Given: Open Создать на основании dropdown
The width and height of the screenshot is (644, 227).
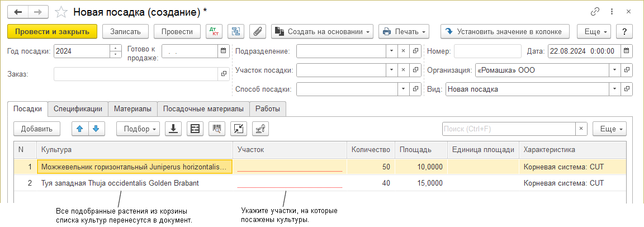Looking at the screenshot, I should (x=323, y=32).
